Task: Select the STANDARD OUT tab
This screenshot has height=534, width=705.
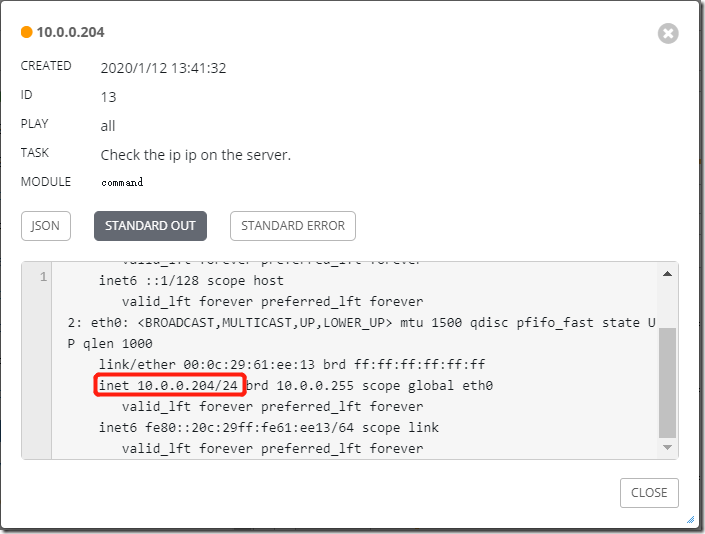Action: pyautogui.click(x=150, y=226)
